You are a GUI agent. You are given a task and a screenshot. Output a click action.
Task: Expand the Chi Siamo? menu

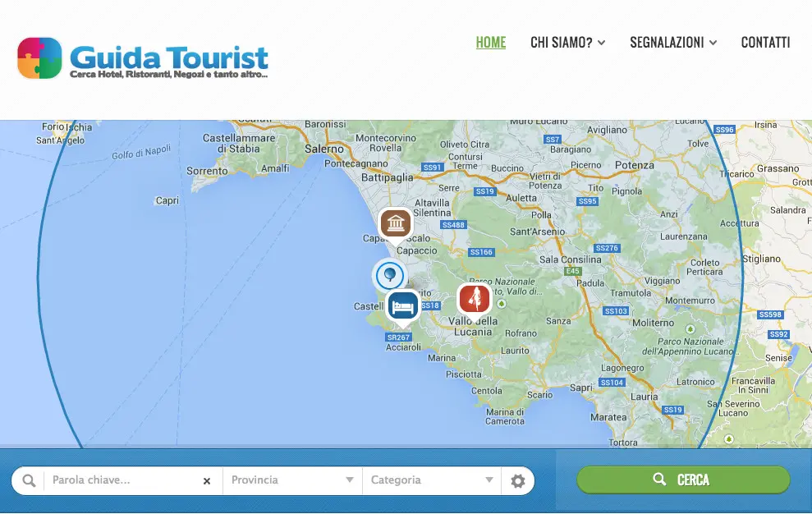[567, 43]
